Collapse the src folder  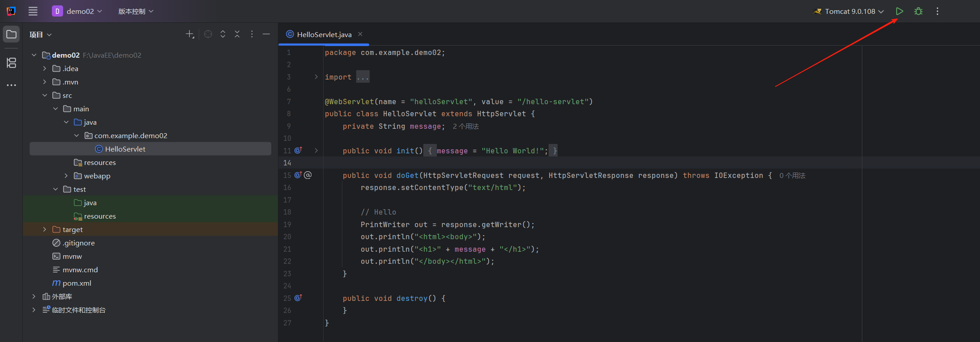45,95
